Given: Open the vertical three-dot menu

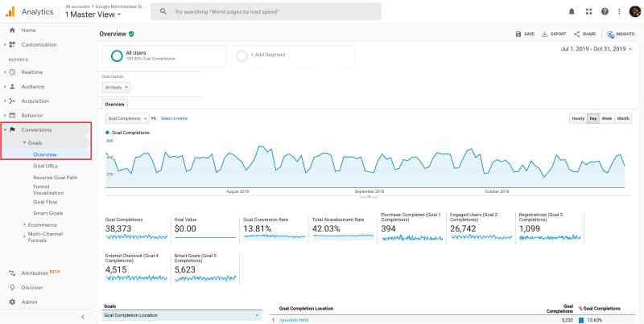Looking at the screenshot, I should (619, 11).
